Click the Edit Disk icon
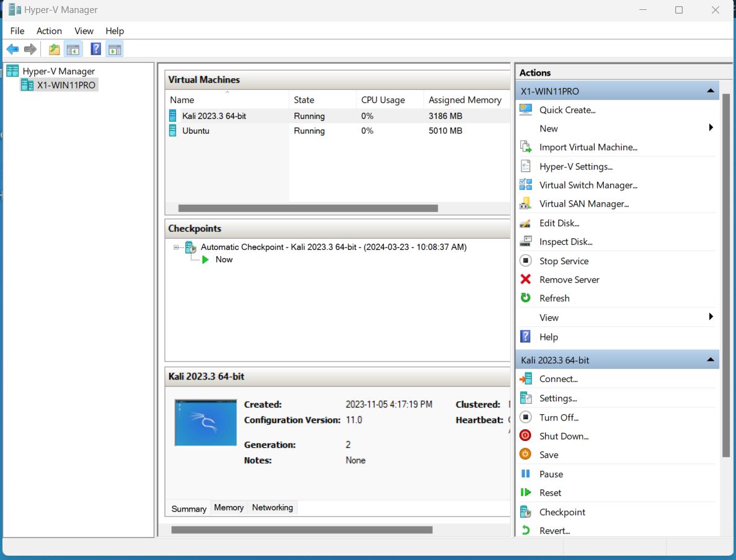Viewport: 736px width, 560px height. point(526,223)
